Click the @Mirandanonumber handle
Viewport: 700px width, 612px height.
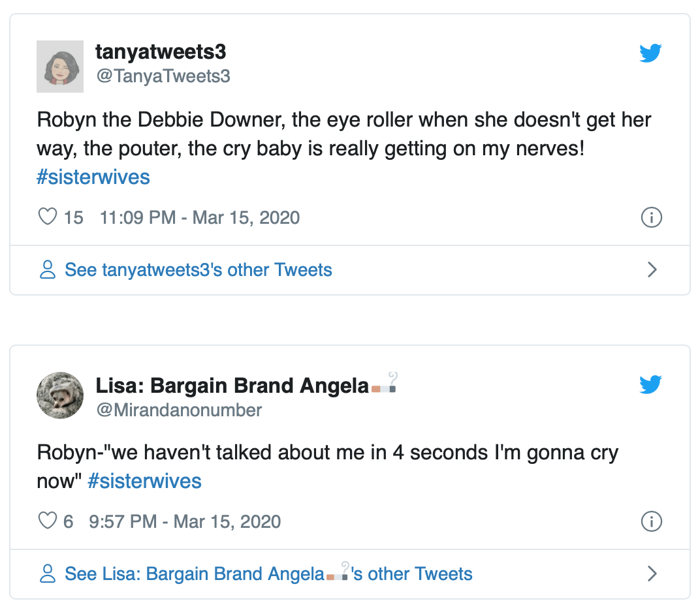pos(179,410)
